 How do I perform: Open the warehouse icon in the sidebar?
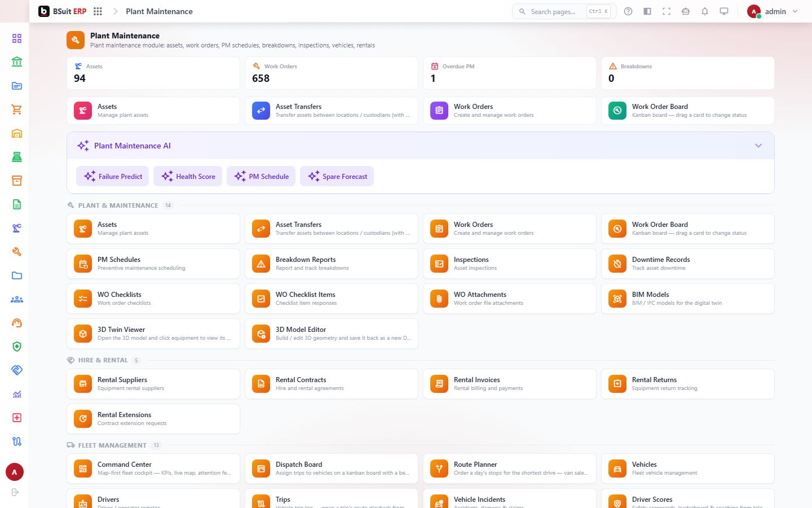coord(17,133)
